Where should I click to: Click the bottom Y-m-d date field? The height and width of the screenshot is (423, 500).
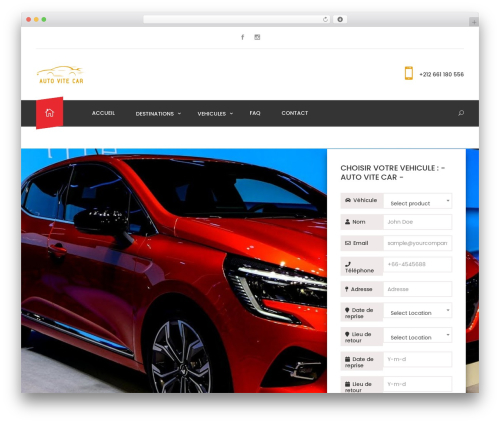[418, 384]
